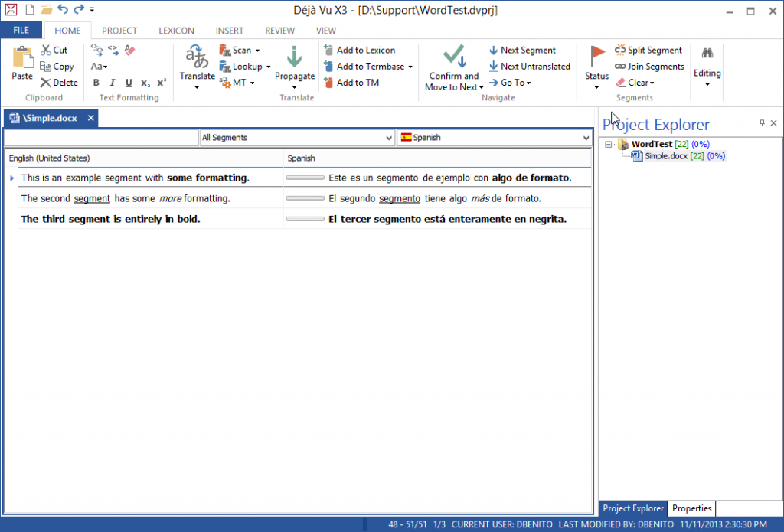The image size is (784, 532).
Task: Click the Open folder icon in title bar
Action: (x=46, y=9)
